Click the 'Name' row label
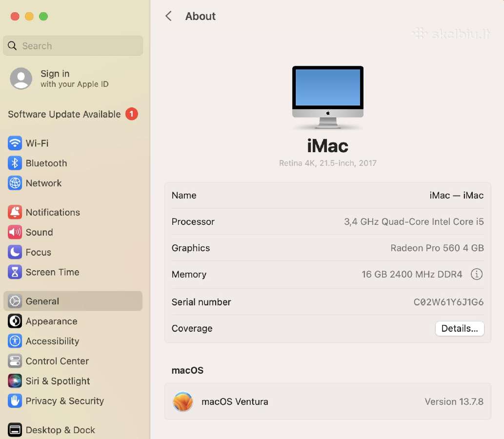This screenshot has height=439, width=504. point(184,196)
